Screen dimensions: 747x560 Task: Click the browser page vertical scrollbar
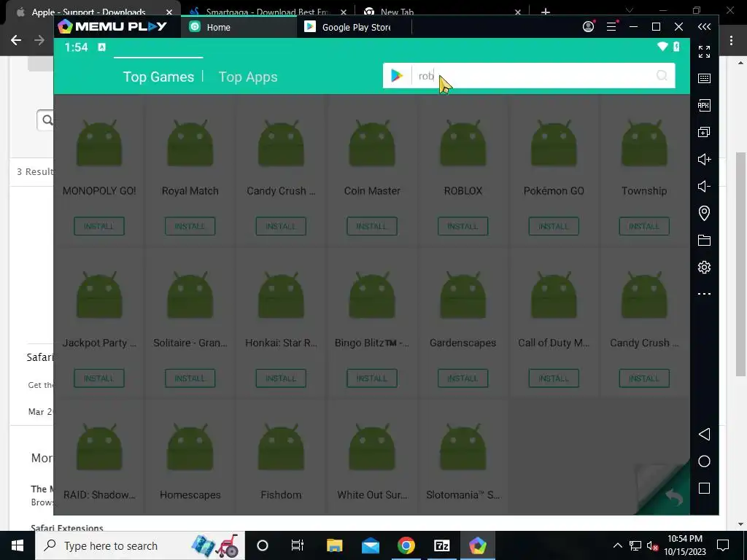coord(740,264)
